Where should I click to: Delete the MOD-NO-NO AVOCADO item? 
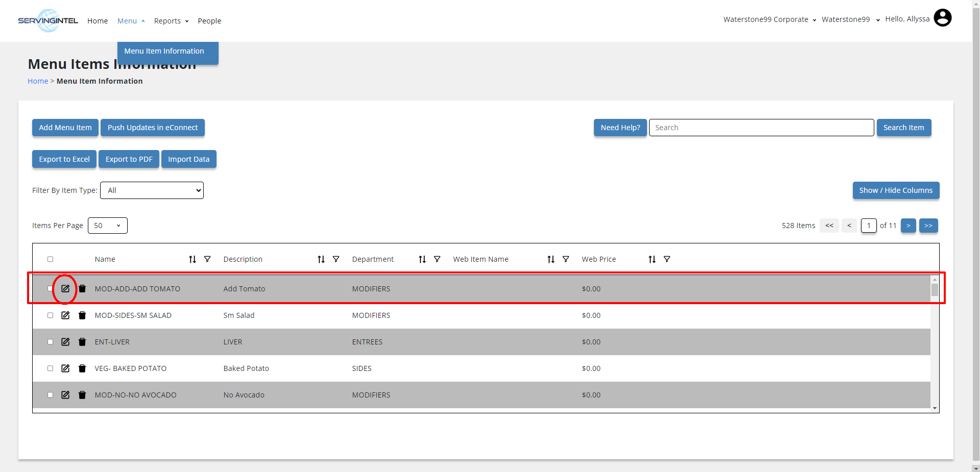(x=82, y=395)
